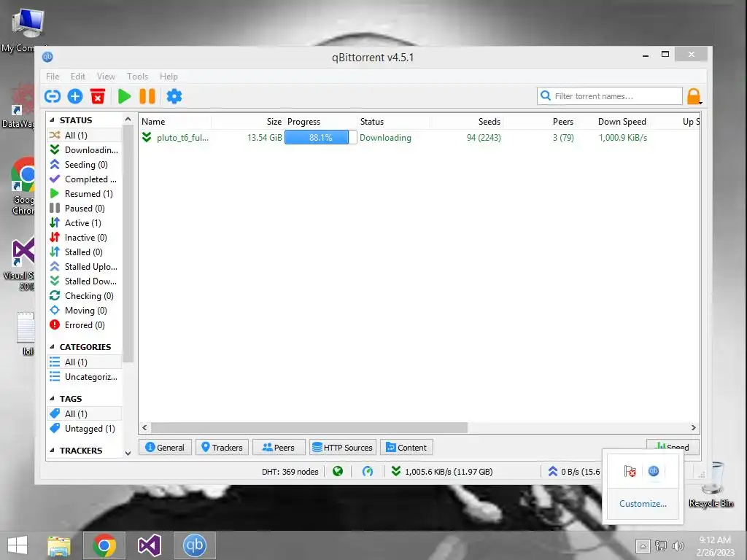Image resolution: width=747 pixels, height=560 pixels.
Task: Click the 88.1% progress bar
Action: coord(321,138)
